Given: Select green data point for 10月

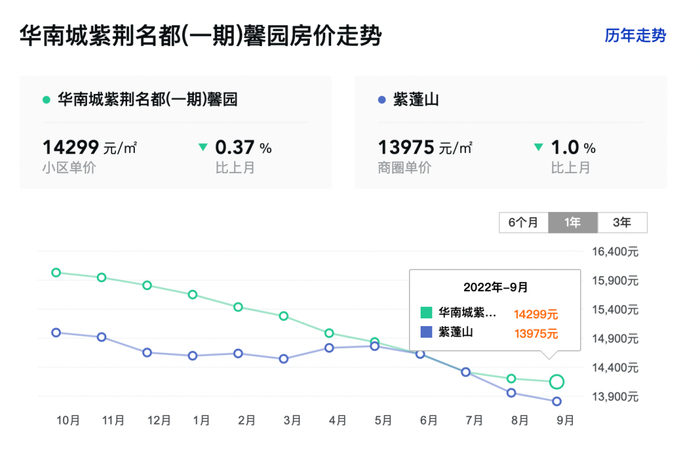Looking at the screenshot, I should pyautogui.click(x=56, y=272).
